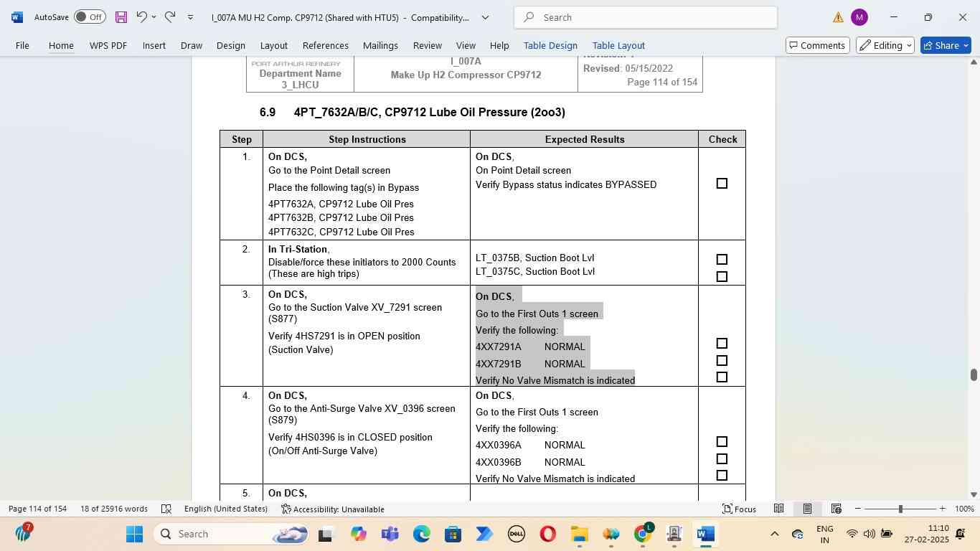Open the Customize Quick Access Toolbar arrow
The height and width of the screenshot is (551, 980).
click(x=190, y=17)
